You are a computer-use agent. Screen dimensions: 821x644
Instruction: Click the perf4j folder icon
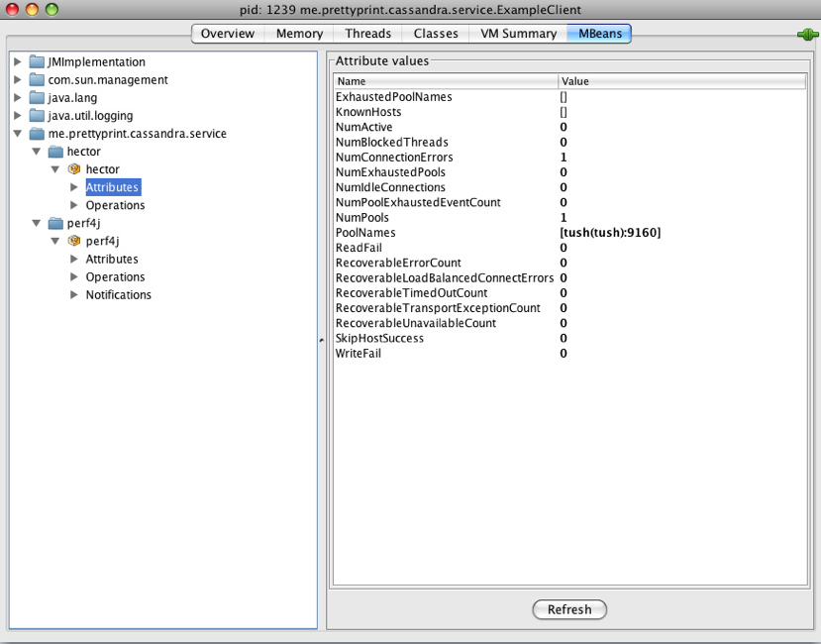click(55, 223)
